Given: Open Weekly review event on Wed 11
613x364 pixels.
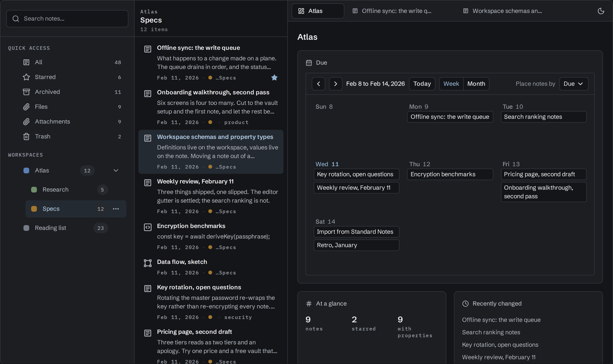Looking at the screenshot, I should (x=356, y=188).
